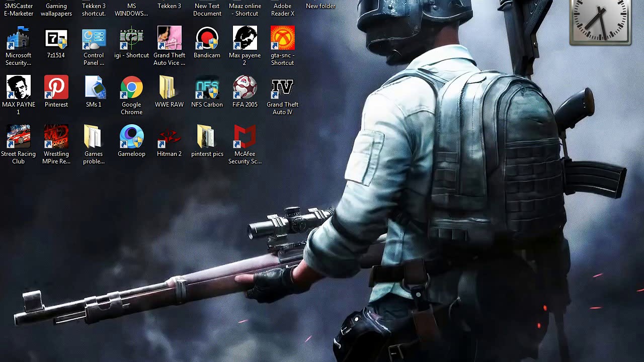Open the Bandicam recorder icon
The image size is (644, 362).
point(207,39)
